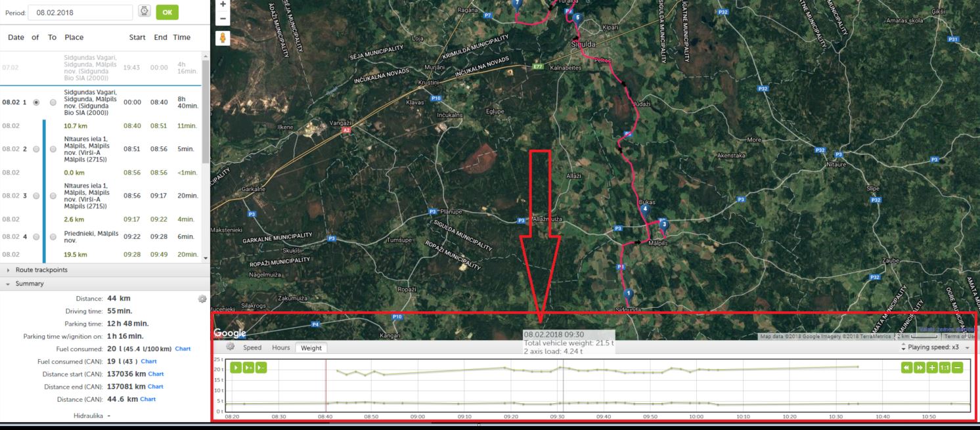This screenshot has height=430, width=980.
Task: Expand the Route trackpoints section
Action: [105, 270]
